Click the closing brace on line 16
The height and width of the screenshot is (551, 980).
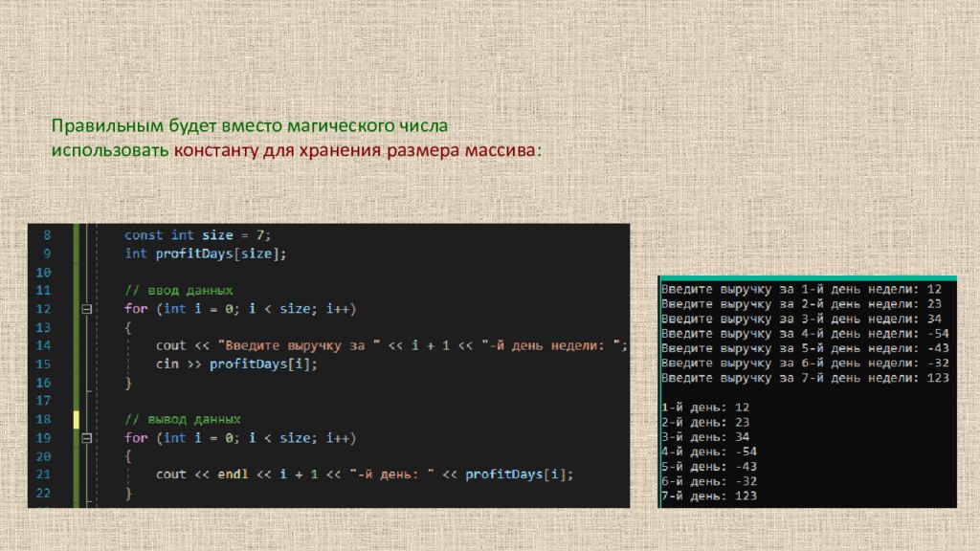click(x=128, y=383)
